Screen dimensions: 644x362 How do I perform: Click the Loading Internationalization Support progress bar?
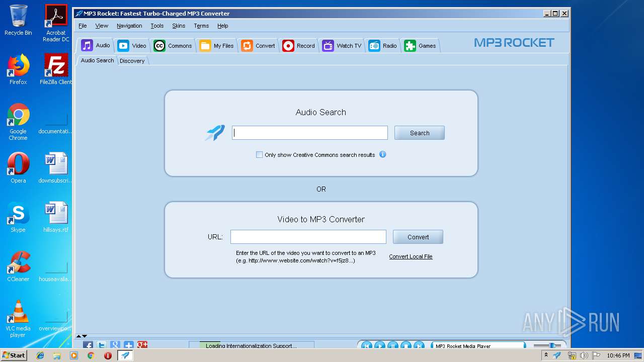(252, 345)
